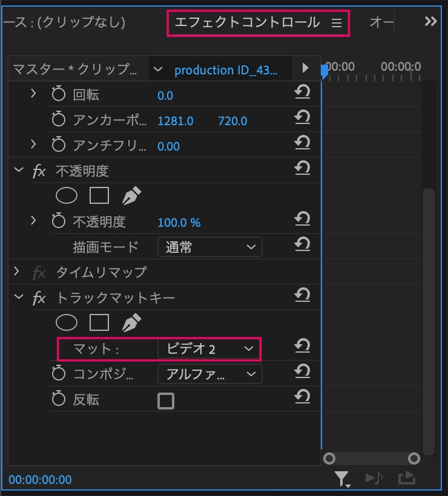This screenshot has width=448, height=496.
Task: Switch to the エフェクトコントロール tab
Action: (x=247, y=22)
